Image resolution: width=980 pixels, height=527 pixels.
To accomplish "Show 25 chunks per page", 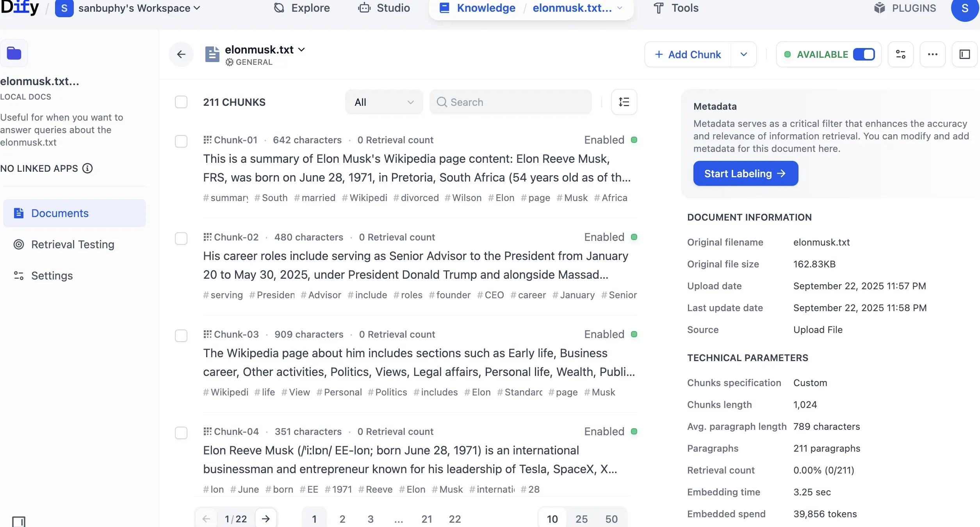I will pos(582,519).
